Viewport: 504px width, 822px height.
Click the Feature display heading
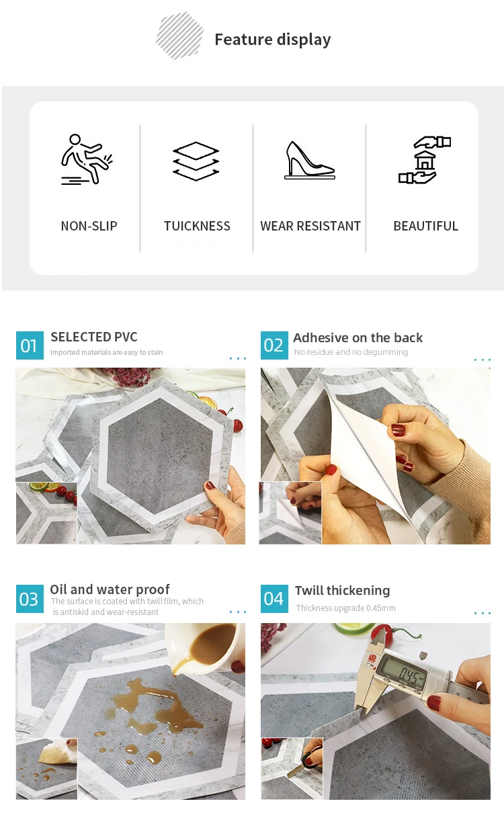tap(273, 40)
